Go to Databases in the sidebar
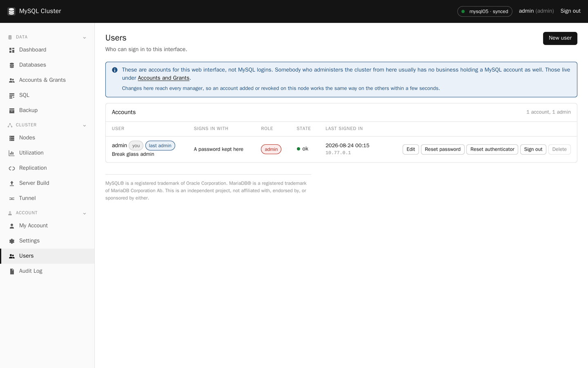588x368 pixels. pos(47,65)
